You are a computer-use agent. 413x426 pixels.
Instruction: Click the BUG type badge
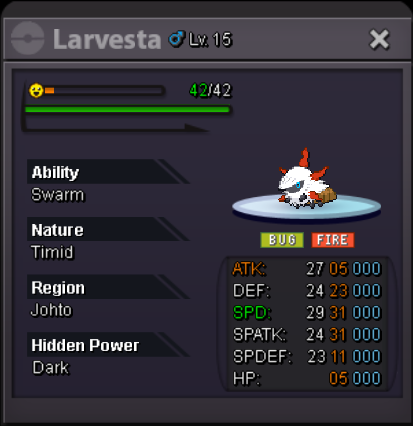[x=282, y=240]
